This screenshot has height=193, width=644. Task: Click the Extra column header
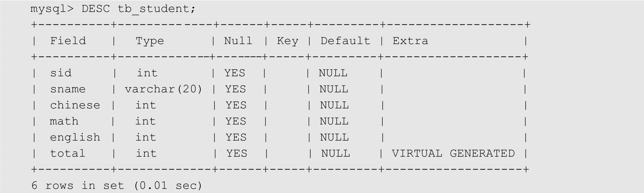410,41
